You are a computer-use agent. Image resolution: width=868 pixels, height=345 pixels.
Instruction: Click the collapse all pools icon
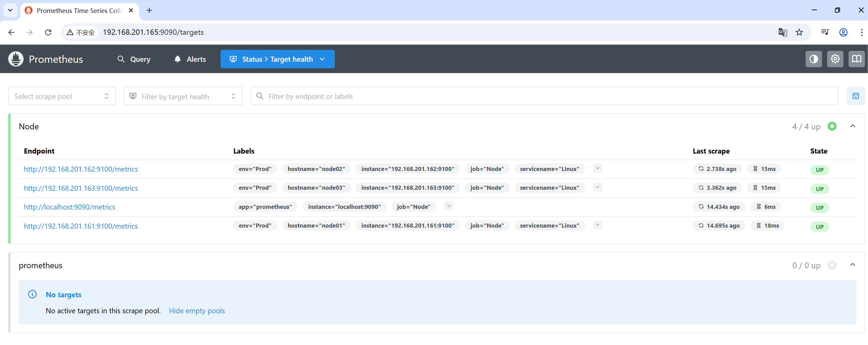click(x=855, y=96)
